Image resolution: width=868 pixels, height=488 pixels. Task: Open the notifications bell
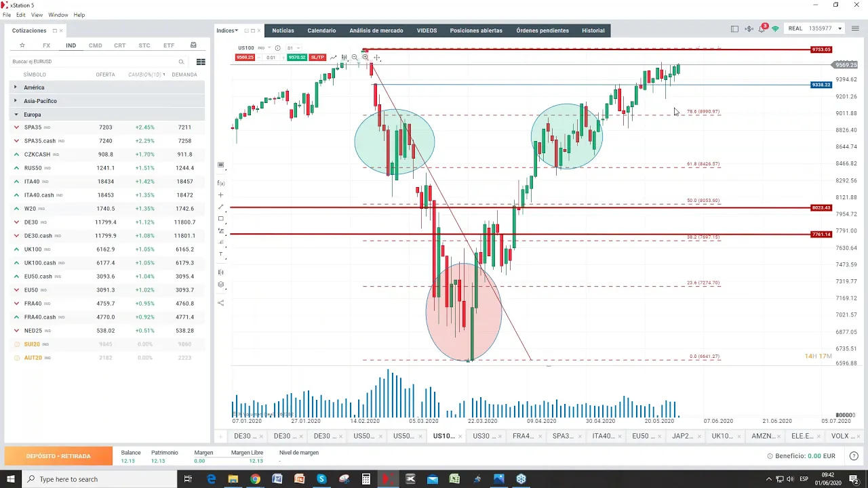pos(762,29)
